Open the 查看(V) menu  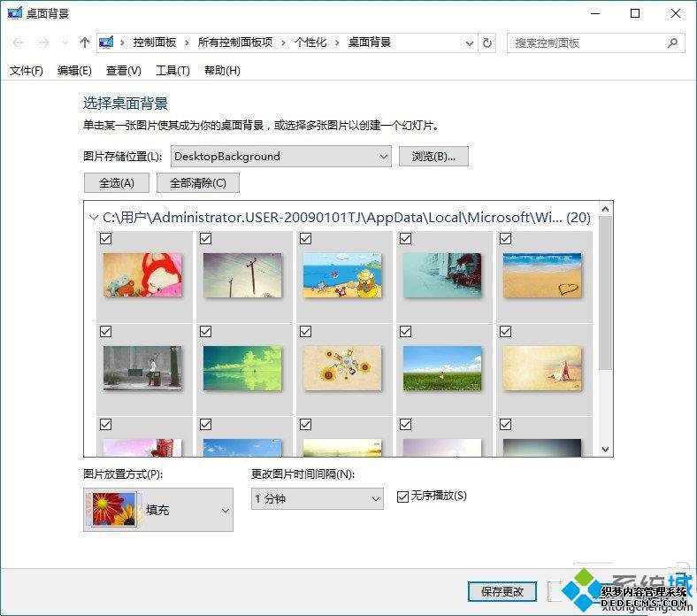pyautogui.click(x=124, y=71)
